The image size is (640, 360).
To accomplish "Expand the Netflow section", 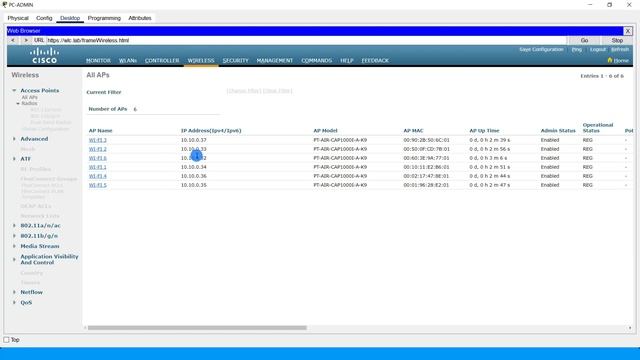I will click(14, 292).
